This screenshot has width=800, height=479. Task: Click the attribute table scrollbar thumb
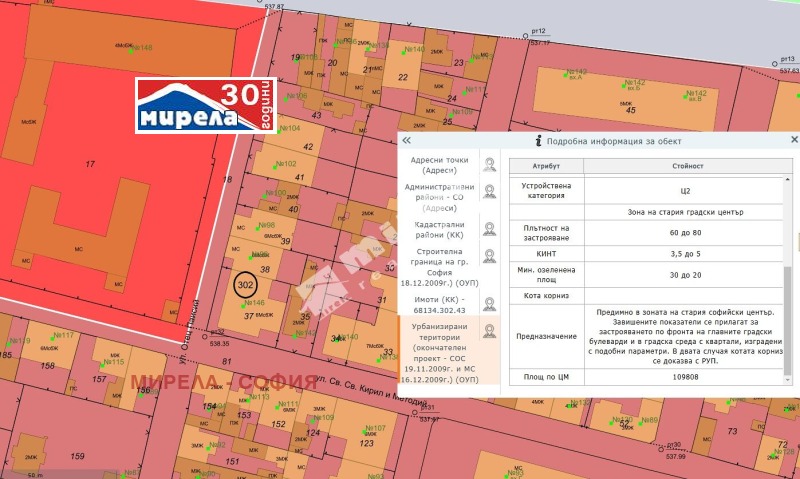(786, 320)
